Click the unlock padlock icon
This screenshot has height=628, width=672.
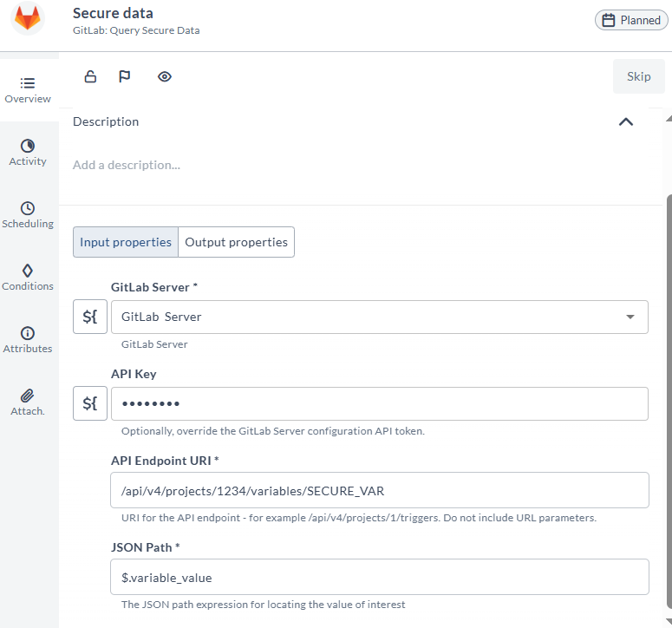coord(90,76)
